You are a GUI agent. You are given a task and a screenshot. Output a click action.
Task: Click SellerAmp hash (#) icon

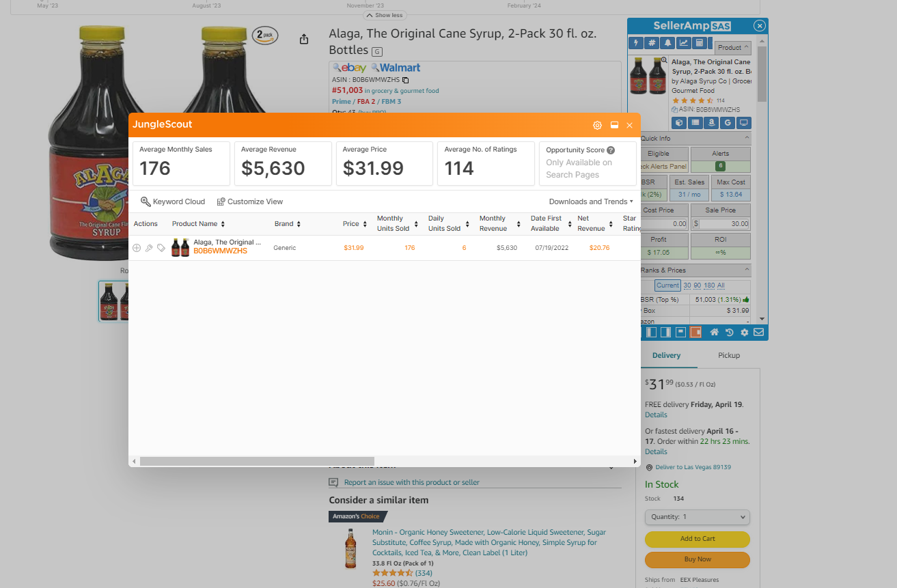coord(652,43)
